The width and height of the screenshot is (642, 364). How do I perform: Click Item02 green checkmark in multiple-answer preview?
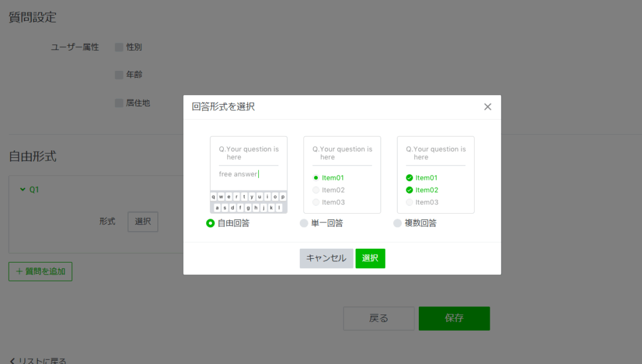(x=409, y=190)
